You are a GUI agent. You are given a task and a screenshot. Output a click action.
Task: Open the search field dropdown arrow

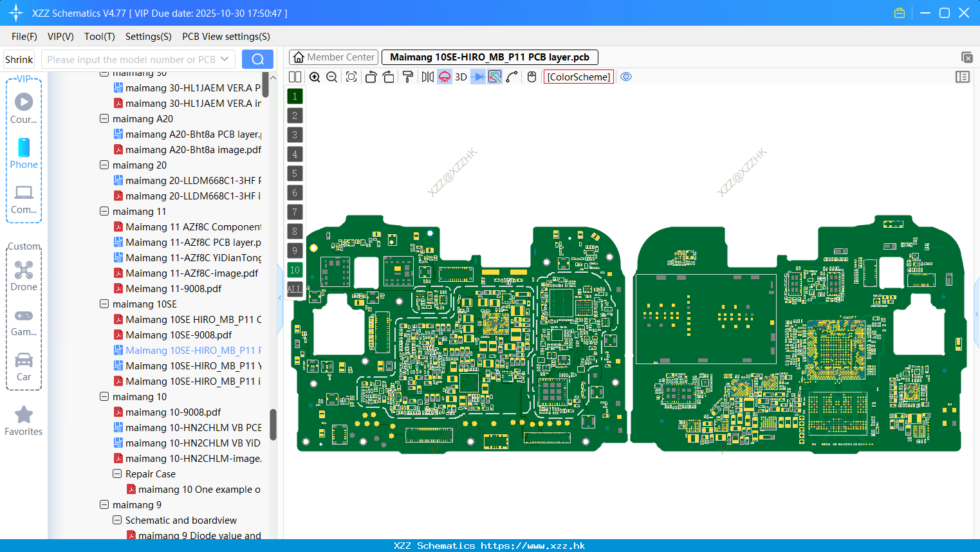(225, 59)
